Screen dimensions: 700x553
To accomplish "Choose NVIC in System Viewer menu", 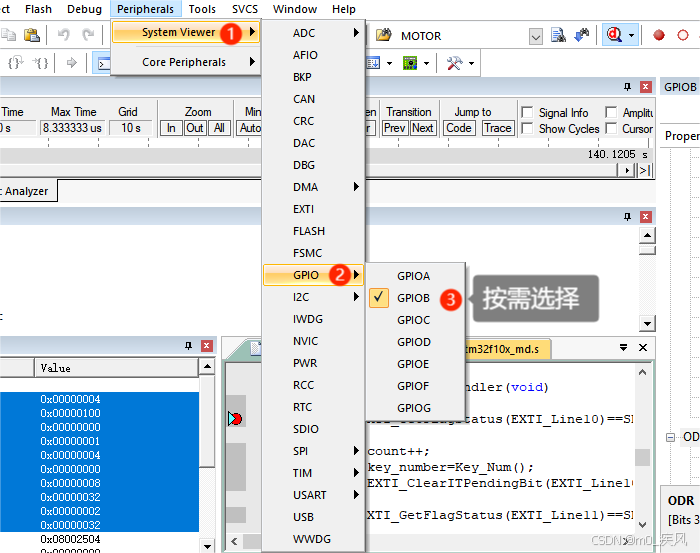I will (x=313, y=341).
